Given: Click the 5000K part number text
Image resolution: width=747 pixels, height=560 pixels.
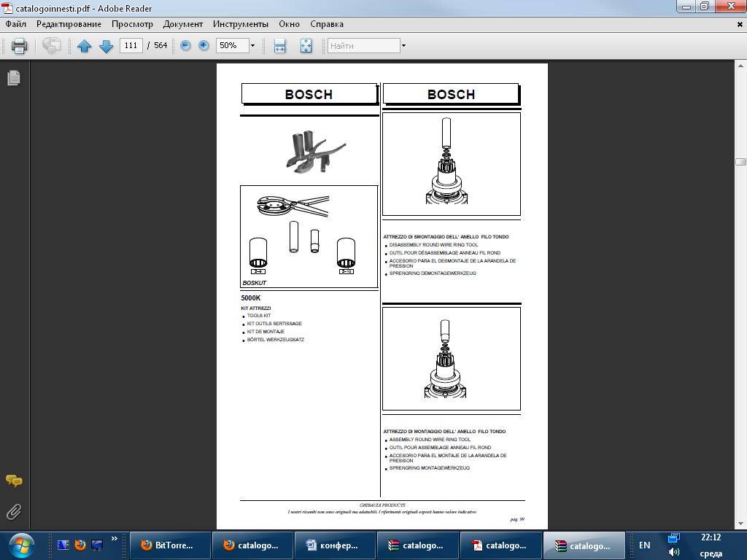Looking at the screenshot, I should pos(251,298).
